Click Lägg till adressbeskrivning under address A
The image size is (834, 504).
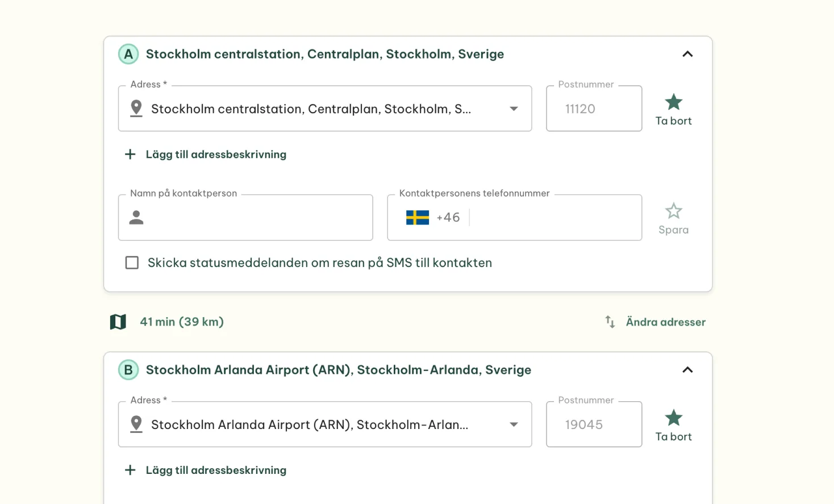coord(216,155)
